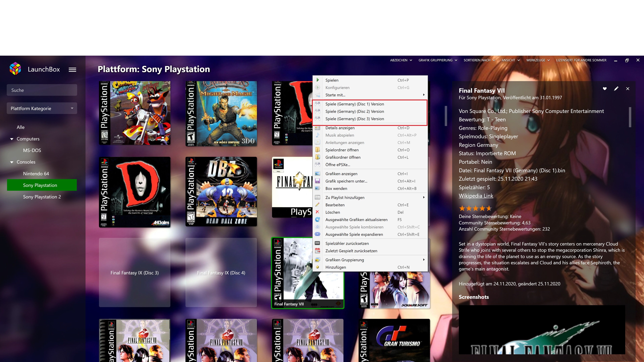Select Alle in the platform list
Screen dimensions: 644x362
20,127
